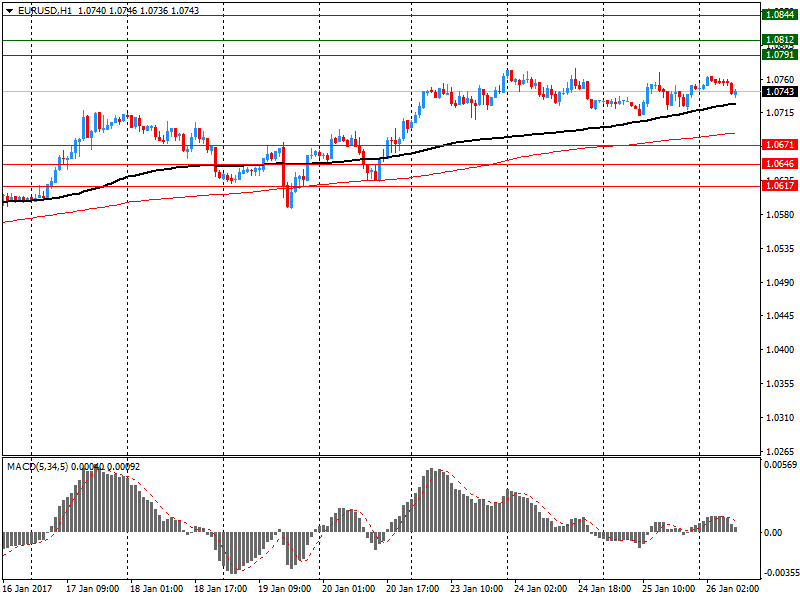Click the 19 Jan 09:00 time label
Viewport: 800px width, 600px height.
(x=284, y=589)
